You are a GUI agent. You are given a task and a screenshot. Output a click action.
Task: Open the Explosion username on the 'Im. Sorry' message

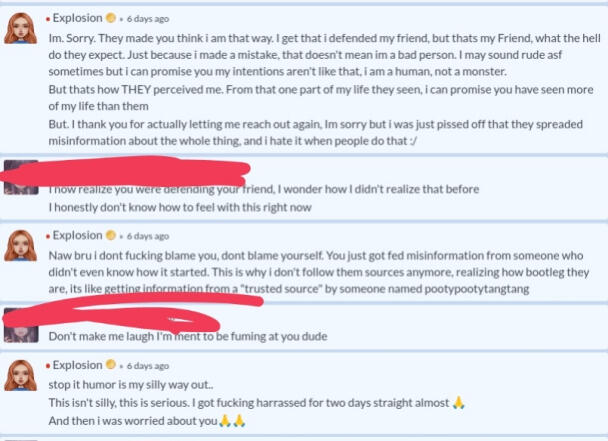click(78, 18)
